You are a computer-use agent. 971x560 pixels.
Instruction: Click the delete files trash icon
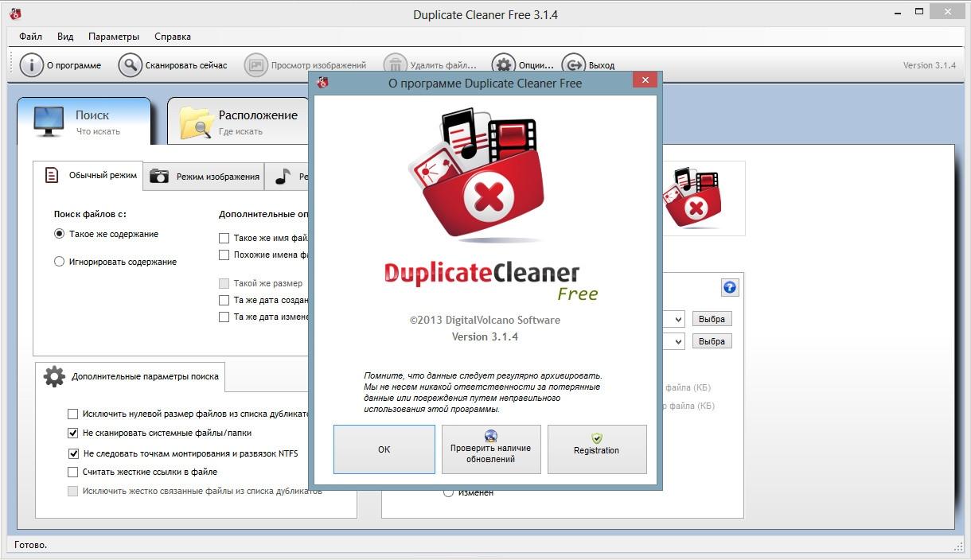pyautogui.click(x=395, y=65)
